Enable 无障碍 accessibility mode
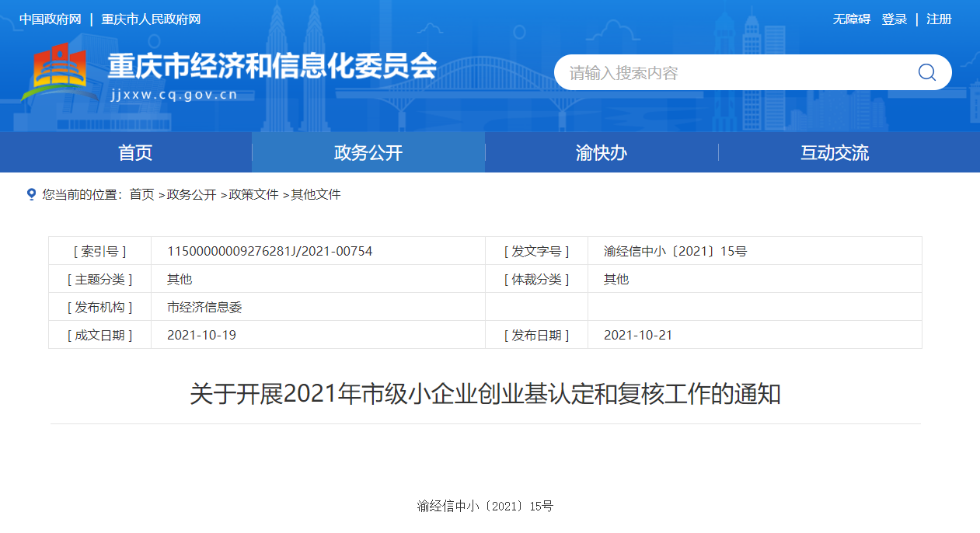The image size is (980, 533). tap(852, 19)
